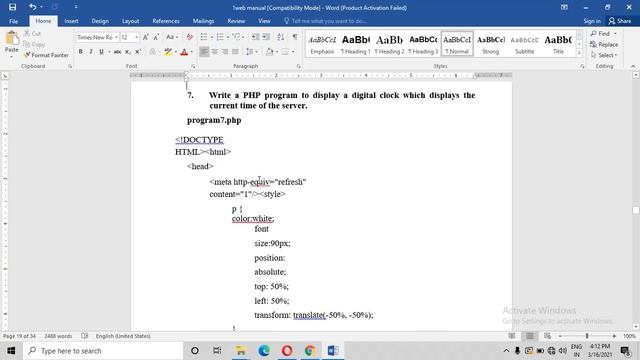The width and height of the screenshot is (640, 360).
Task: Open the File tab
Action: point(13,21)
